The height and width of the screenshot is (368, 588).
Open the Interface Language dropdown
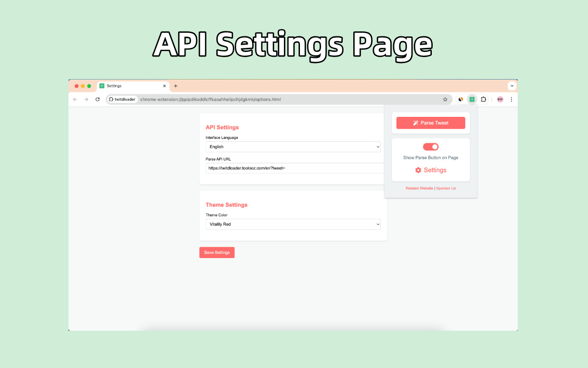click(293, 147)
